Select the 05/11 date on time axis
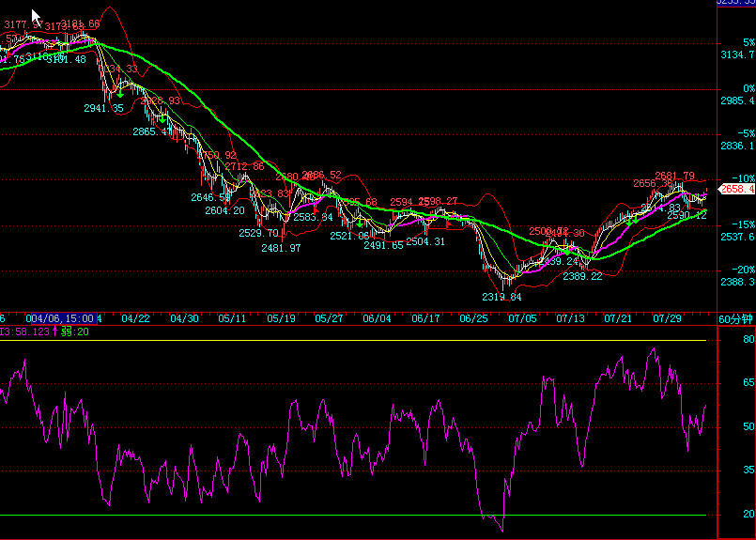 tap(232, 318)
